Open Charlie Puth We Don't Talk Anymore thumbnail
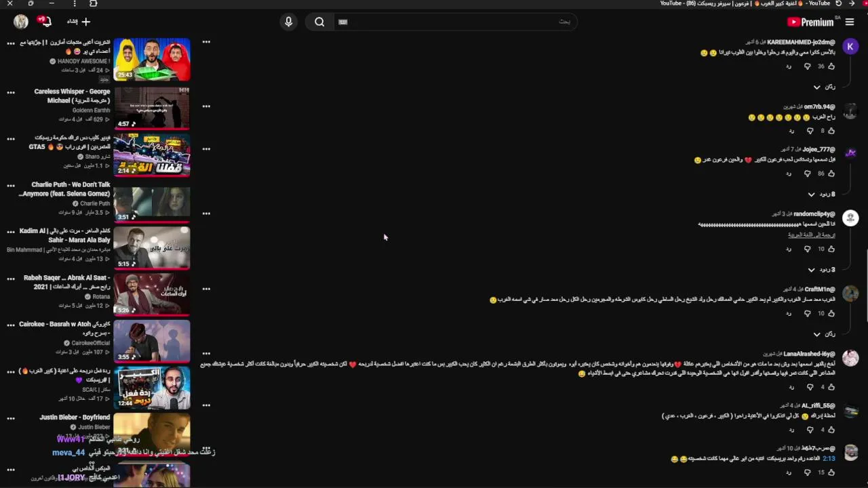This screenshot has height=488, width=868. (x=152, y=201)
